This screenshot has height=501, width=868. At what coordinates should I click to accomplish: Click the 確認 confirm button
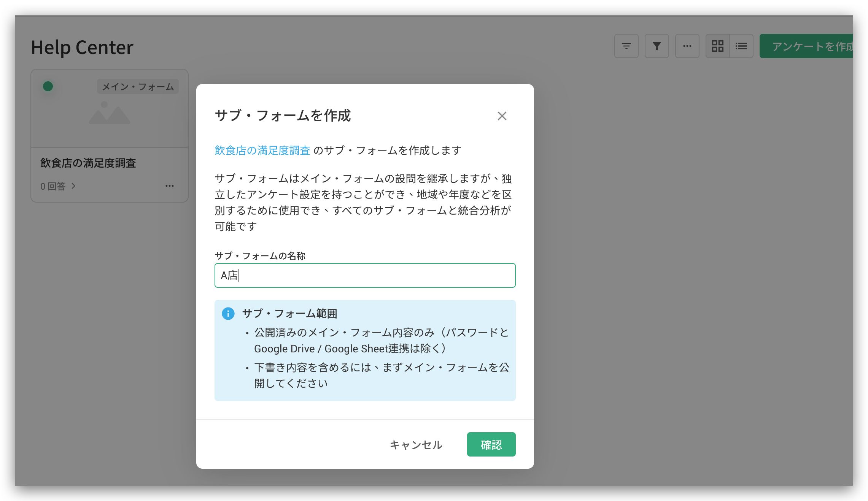click(x=491, y=444)
